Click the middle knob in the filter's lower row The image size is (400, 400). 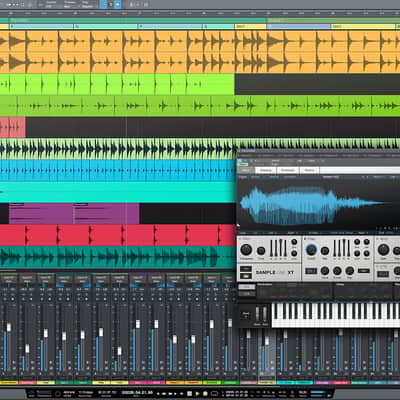point(337,271)
